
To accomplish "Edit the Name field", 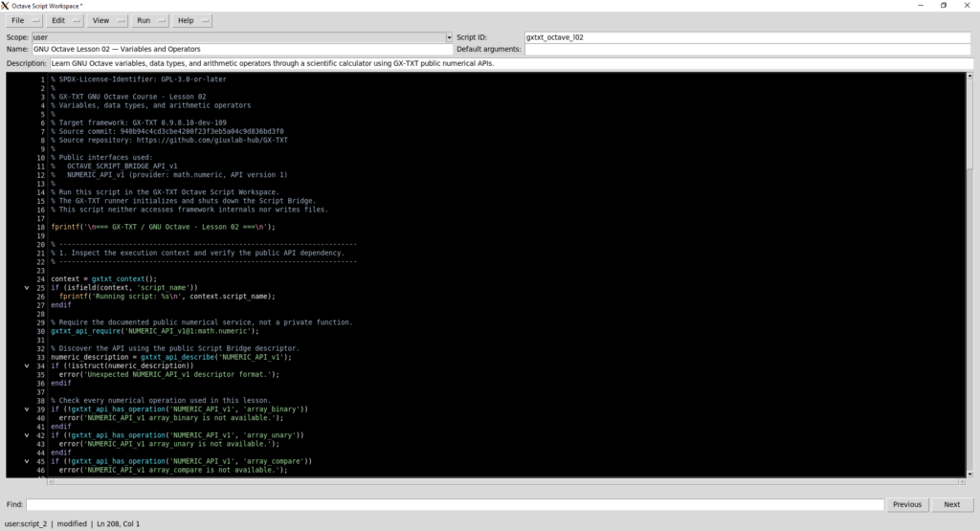I will coord(242,49).
